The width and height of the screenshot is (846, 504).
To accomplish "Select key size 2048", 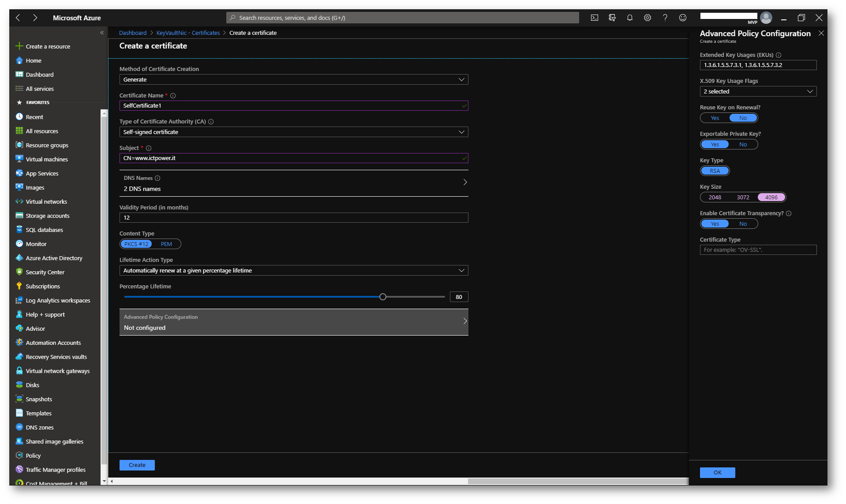I will click(715, 197).
